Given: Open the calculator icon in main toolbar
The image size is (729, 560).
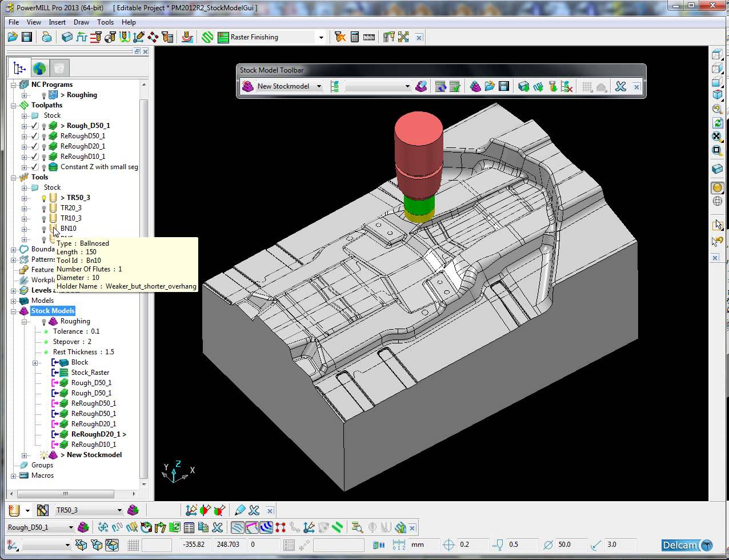Looking at the screenshot, I should click(x=354, y=37).
